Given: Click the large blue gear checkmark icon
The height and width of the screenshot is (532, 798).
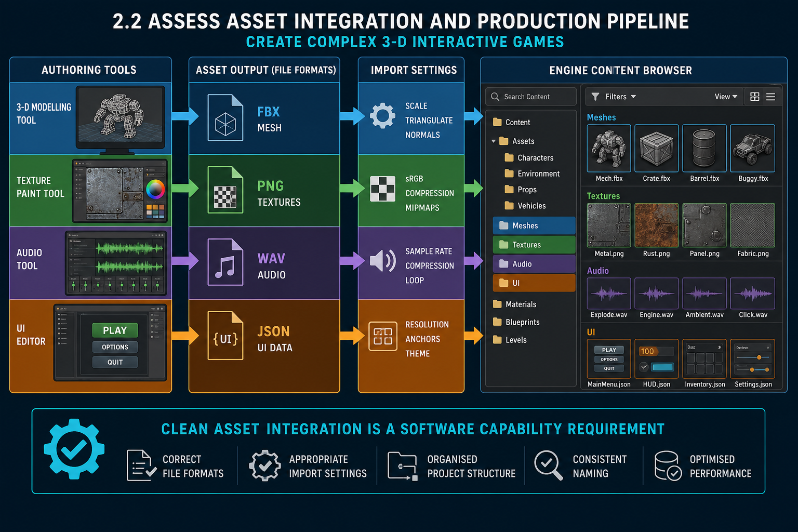Looking at the screenshot, I should click(74, 449).
